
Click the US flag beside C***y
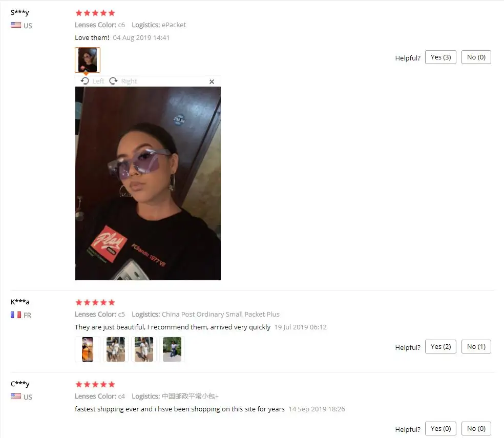16,396
